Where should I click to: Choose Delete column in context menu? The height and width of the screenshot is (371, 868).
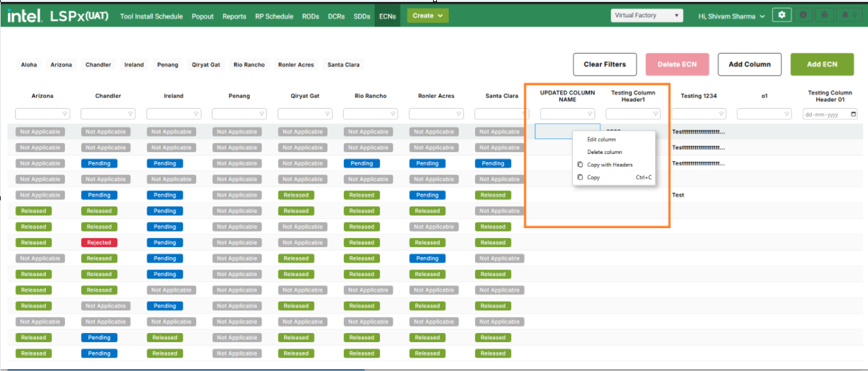click(x=604, y=152)
